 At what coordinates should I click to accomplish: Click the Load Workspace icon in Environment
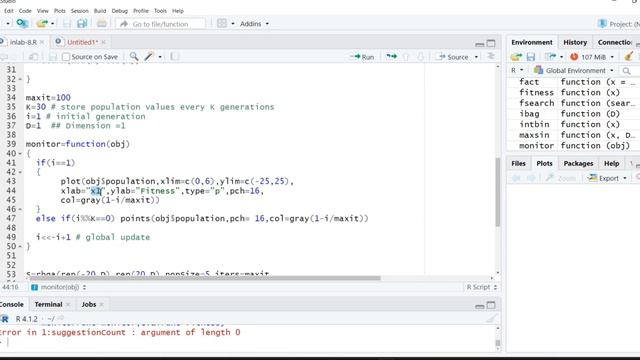point(516,57)
